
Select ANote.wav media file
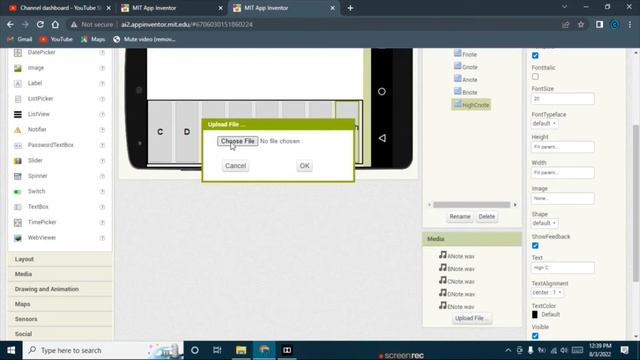tap(457, 256)
